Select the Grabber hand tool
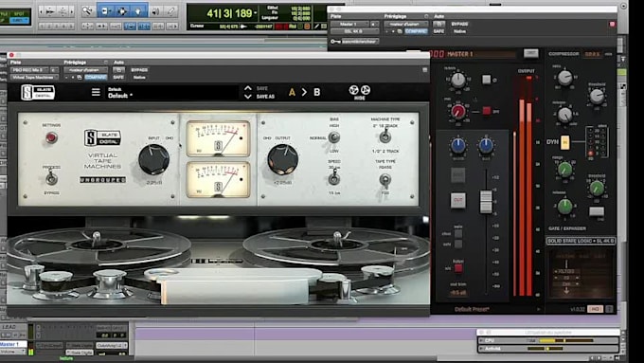This screenshot has width=644, height=363. (x=139, y=11)
